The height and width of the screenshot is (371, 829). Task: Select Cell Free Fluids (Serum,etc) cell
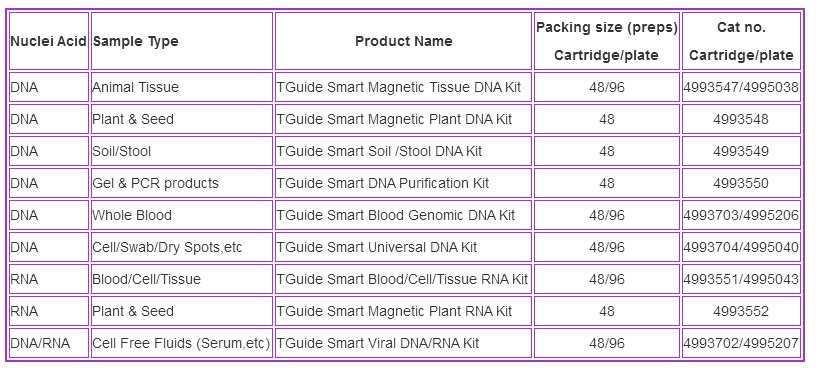(182, 343)
